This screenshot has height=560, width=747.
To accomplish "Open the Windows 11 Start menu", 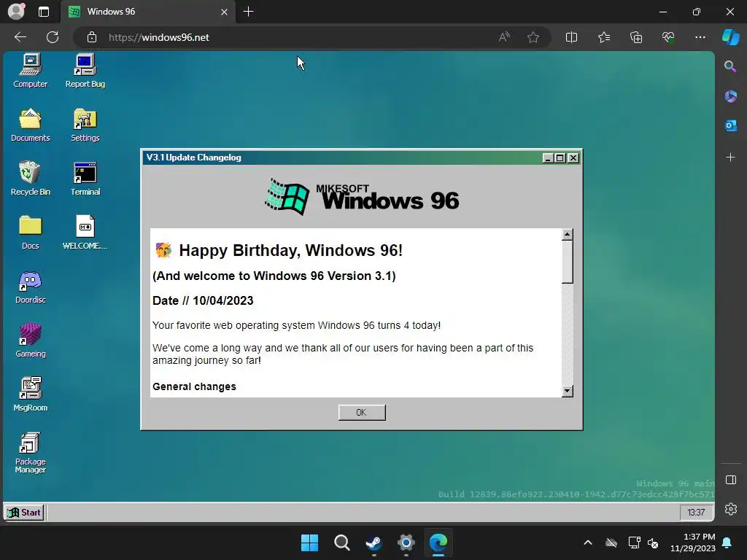I will [309, 542].
